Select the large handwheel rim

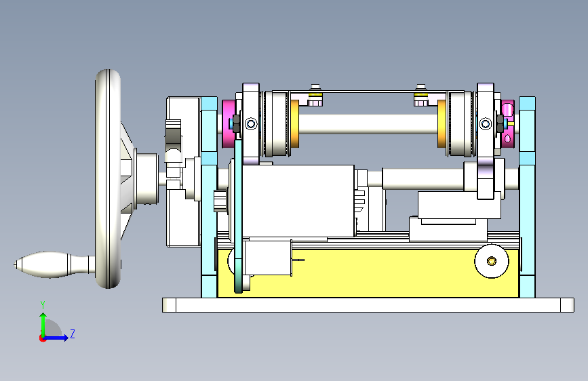click(x=108, y=179)
